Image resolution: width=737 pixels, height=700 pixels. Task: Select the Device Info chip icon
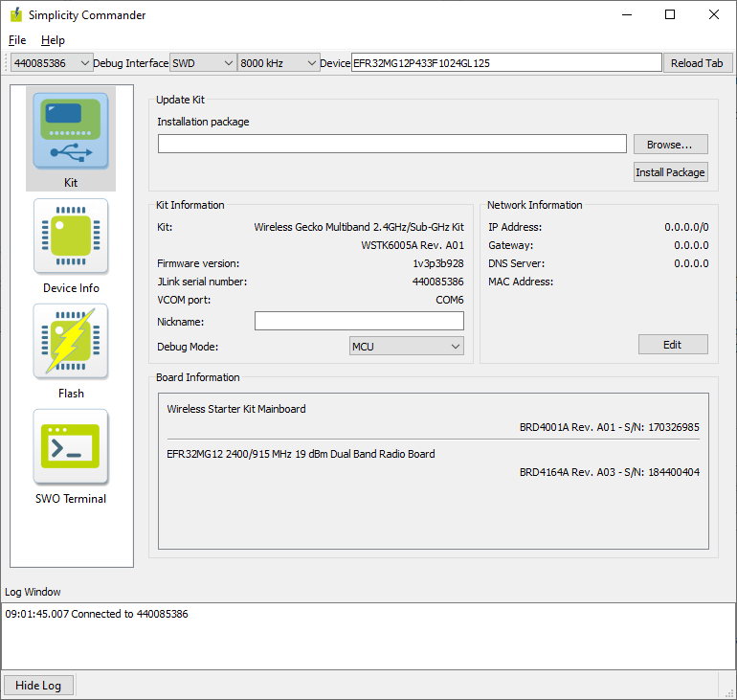tap(71, 237)
